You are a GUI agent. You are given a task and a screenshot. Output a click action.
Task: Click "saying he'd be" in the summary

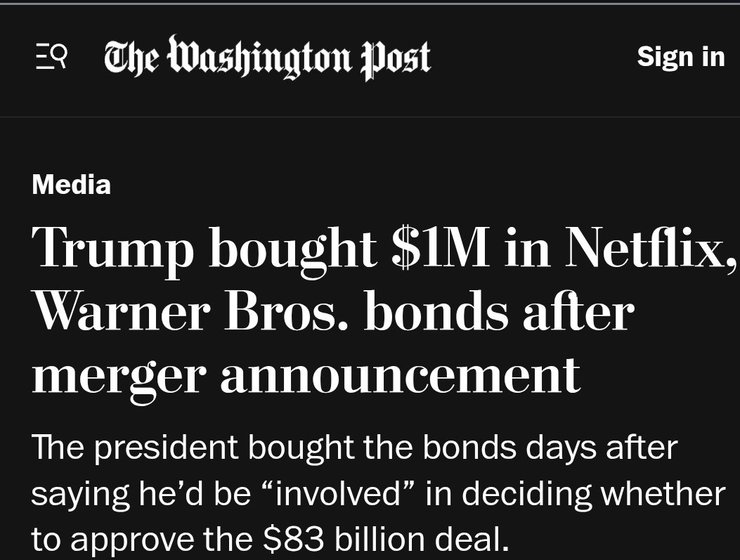pos(141,494)
